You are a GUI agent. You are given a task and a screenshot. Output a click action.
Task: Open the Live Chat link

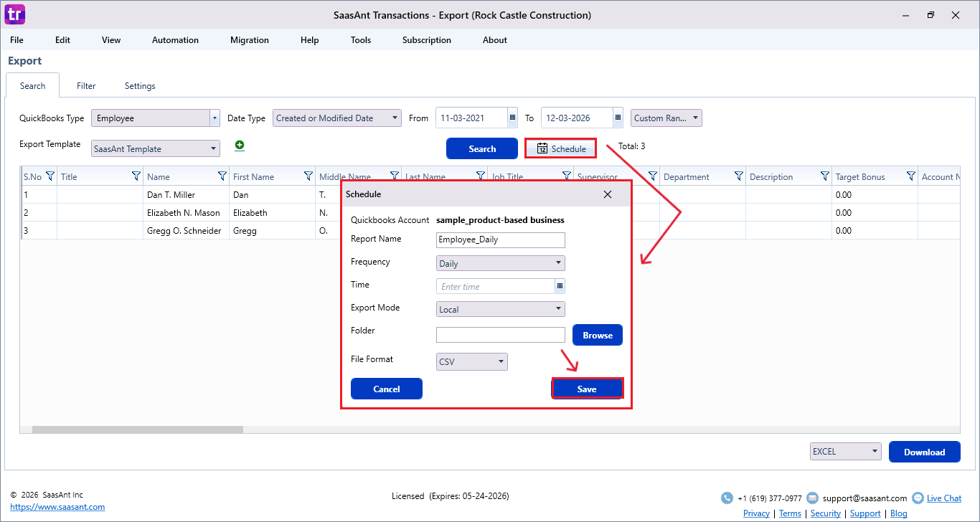(x=943, y=498)
